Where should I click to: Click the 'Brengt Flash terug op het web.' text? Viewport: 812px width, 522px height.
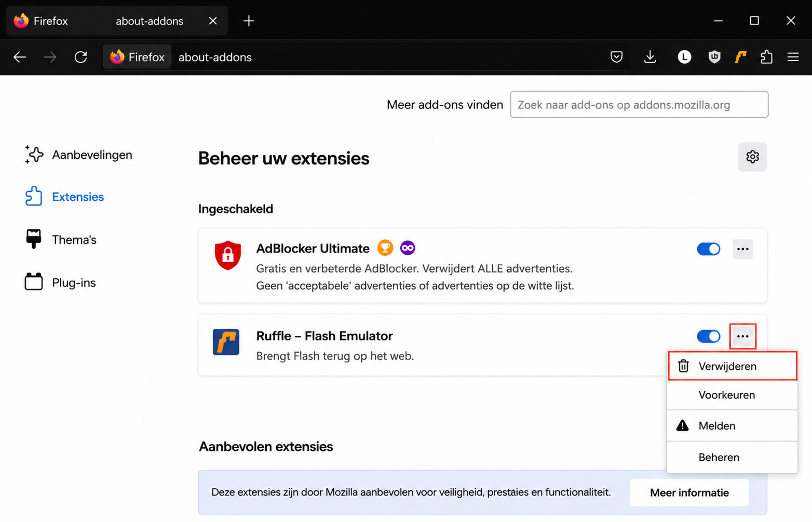[x=335, y=356]
